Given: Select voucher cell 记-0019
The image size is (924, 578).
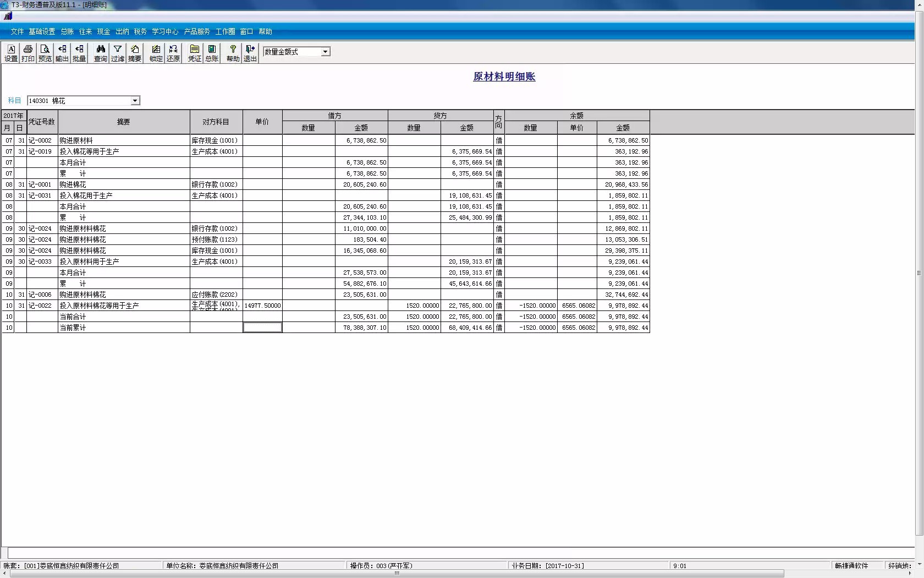Looking at the screenshot, I should 42,151.
